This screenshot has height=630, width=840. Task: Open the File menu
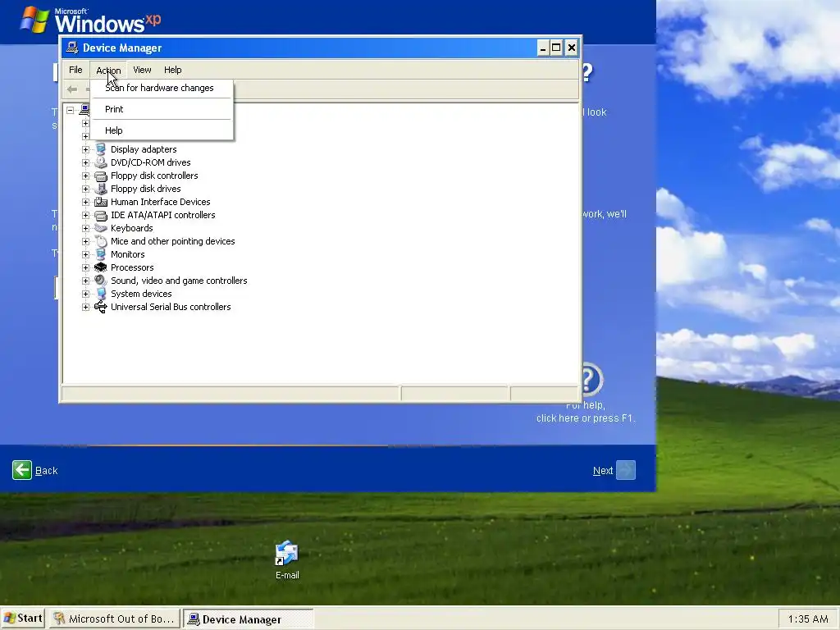tap(75, 70)
